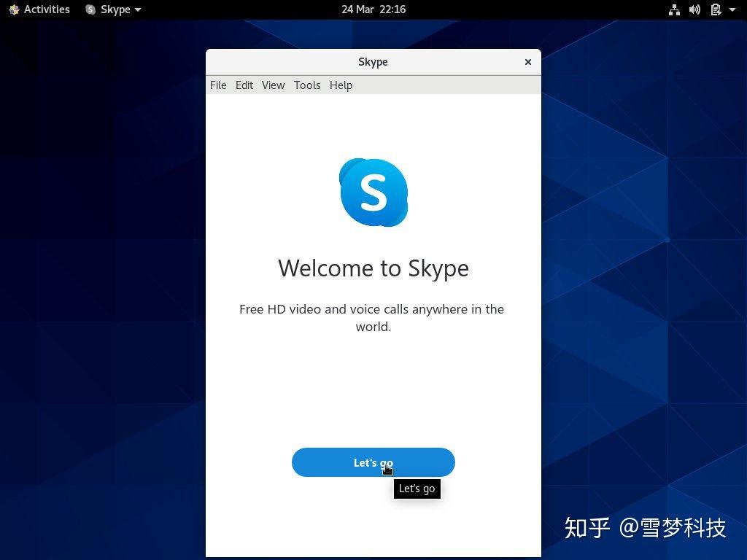Open the Edit menu

coord(244,85)
